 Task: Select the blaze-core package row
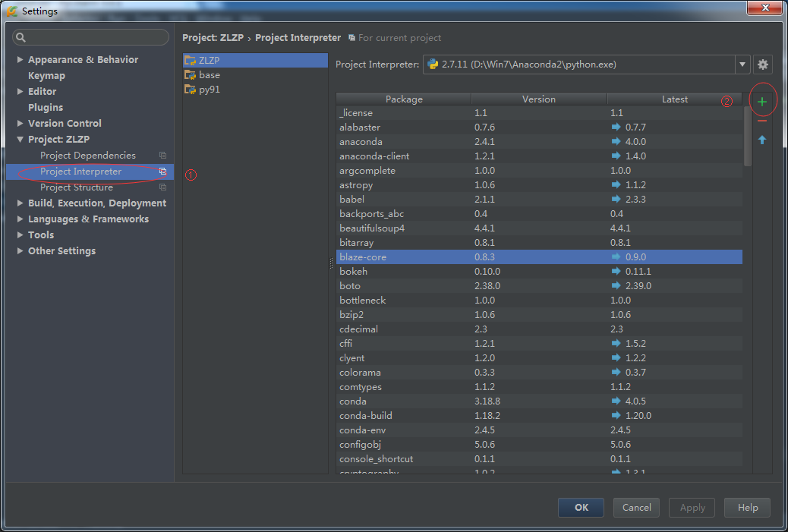tap(539, 257)
